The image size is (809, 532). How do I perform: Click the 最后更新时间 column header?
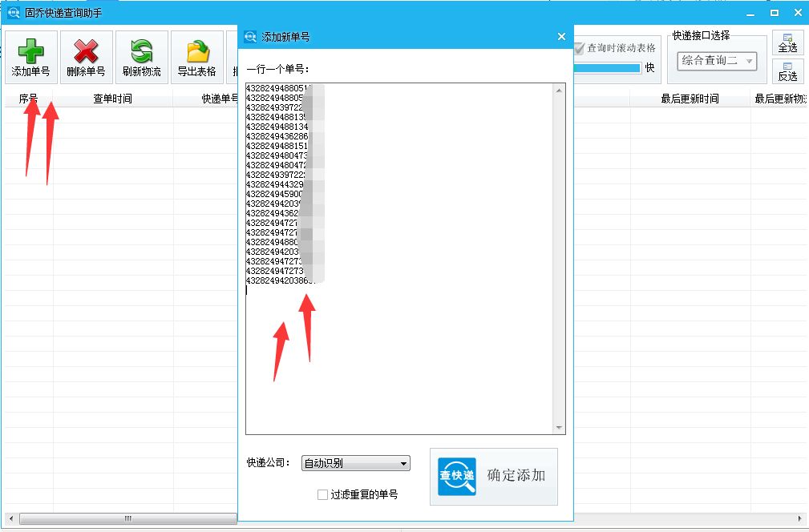point(690,99)
